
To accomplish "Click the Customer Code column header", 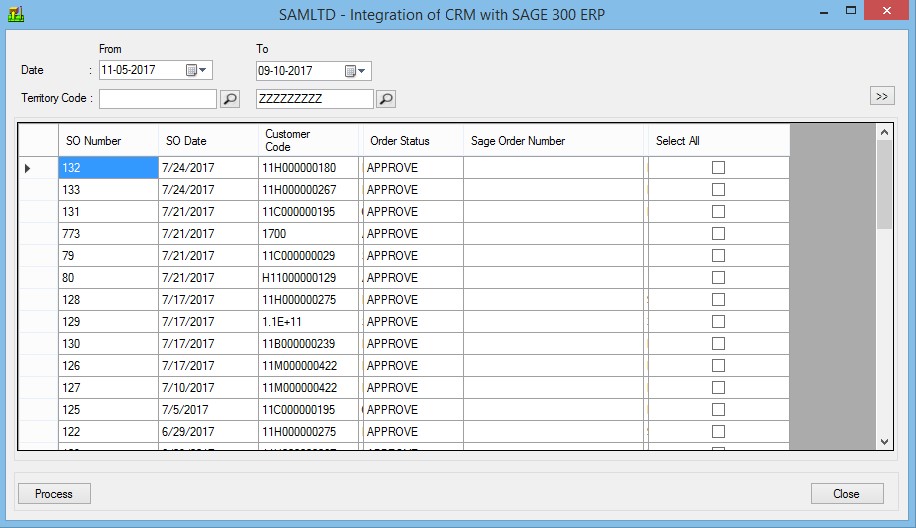I will tap(308, 140).
